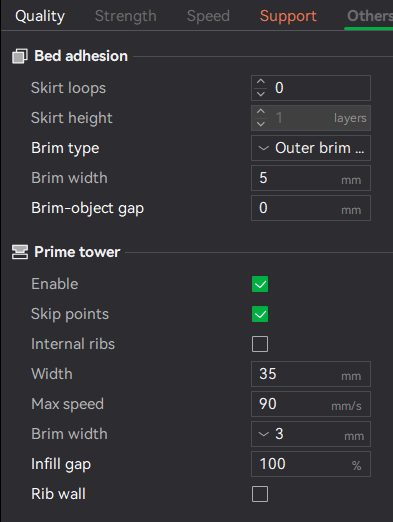Click the Bed adhesion Brim width field
Image resolution: width=393 pixels, height=522 pixels.
pos(311,178)
